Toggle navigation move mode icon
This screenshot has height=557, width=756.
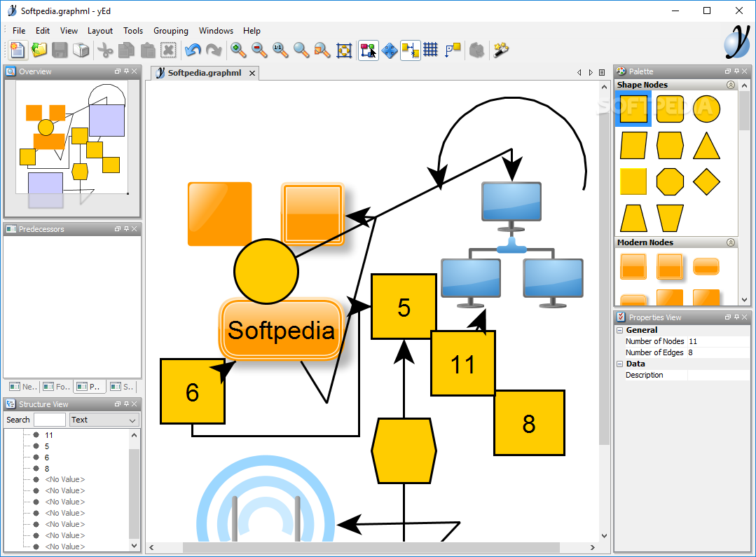[x=390, y=50]
